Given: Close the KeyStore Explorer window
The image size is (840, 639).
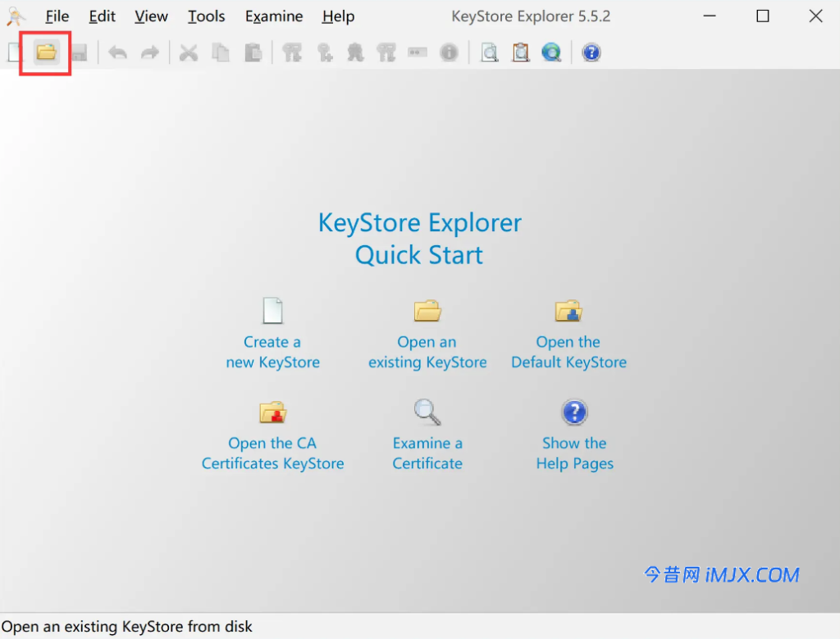Looking at the screenshot, I should click(816, 16).
